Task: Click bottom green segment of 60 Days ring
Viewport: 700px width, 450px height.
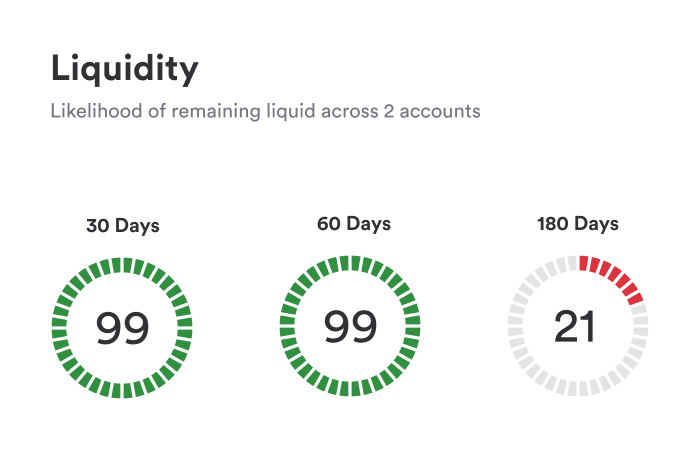Action: tap(350, 391)
